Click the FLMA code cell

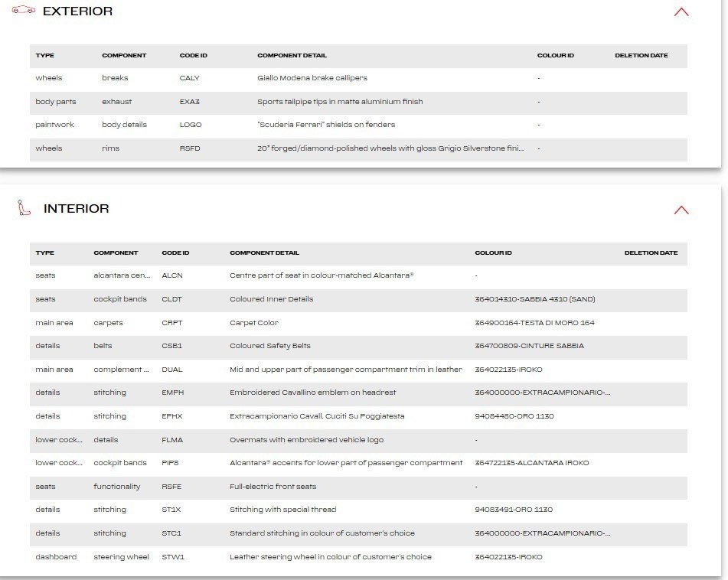tap(172, 440)
